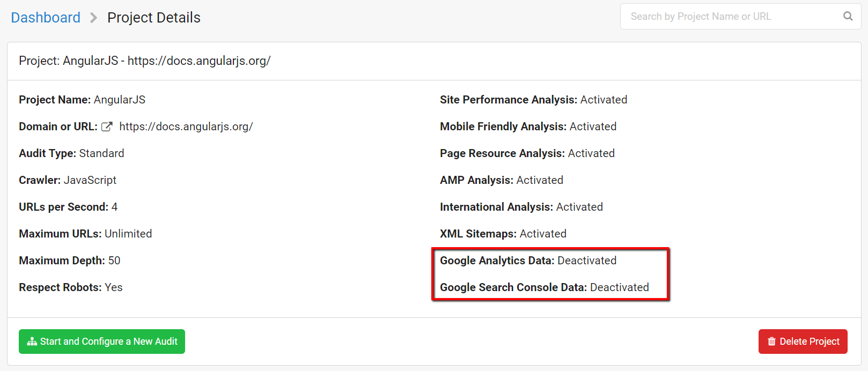
Task: Select the XML Sitemaps Activated row
Action: 503,234
